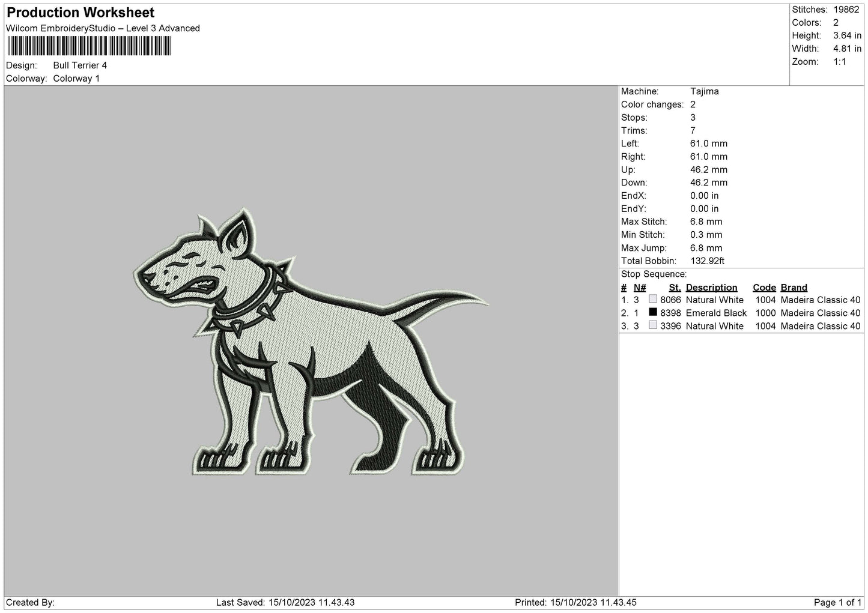Click the Total Bobbin value 132.92ft
868x613 pixels.
point(708,261)
